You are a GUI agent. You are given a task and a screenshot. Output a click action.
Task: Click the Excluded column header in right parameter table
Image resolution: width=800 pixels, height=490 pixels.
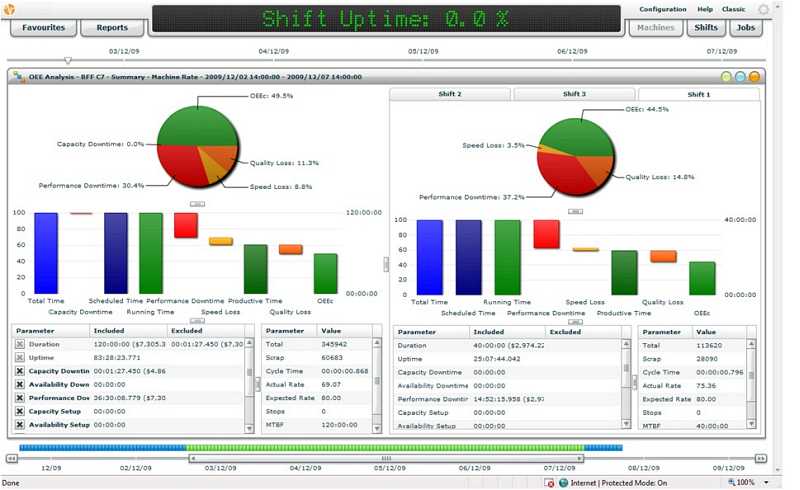(x=584, y=332)
